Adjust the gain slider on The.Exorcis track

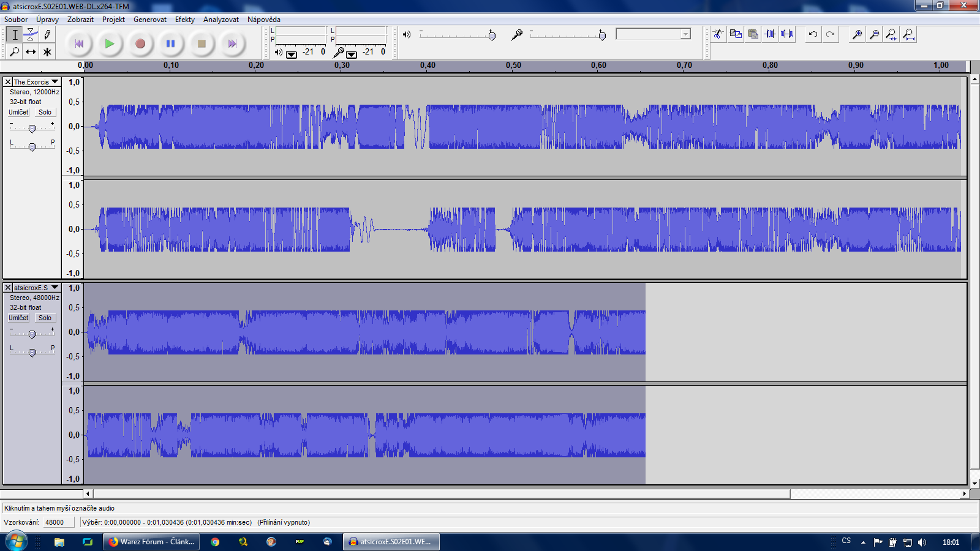pos(32,128)
